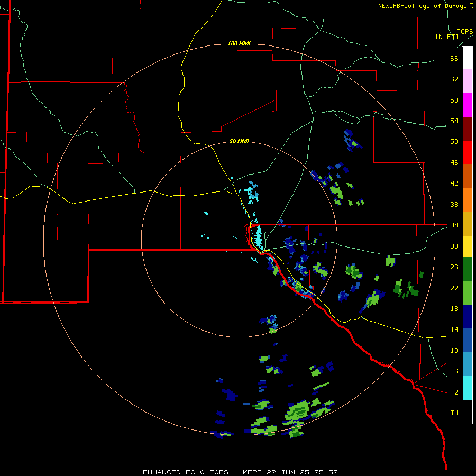This screenshot has width=476, height=476.
Task: Click the light pink swatch on the scale
Action: pos(467,81)
